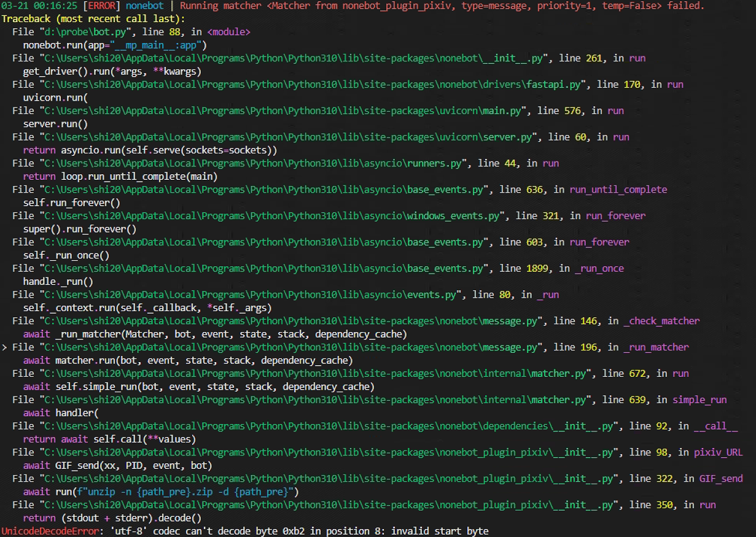Open internal\matcher.py path at line 672
This screenshot has height=537, width=756.
[317, 374]
